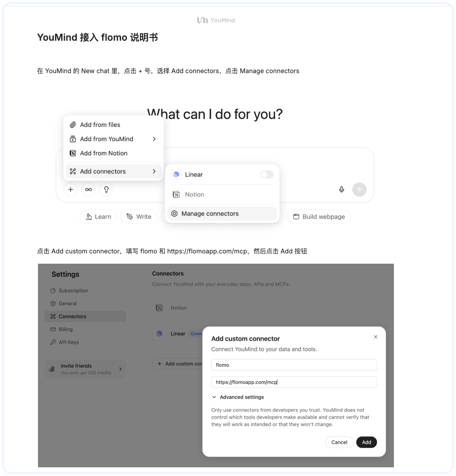Open the Invite friends panel
Image resolution: width=456 pixels, height=476 pixels.
click(85, 369)
